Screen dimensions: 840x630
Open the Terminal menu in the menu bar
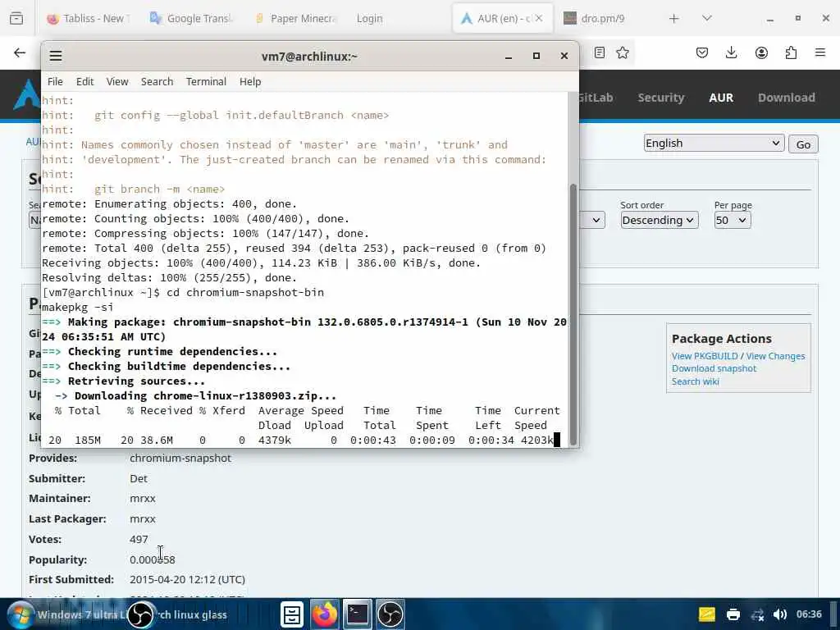pos(206,81)
